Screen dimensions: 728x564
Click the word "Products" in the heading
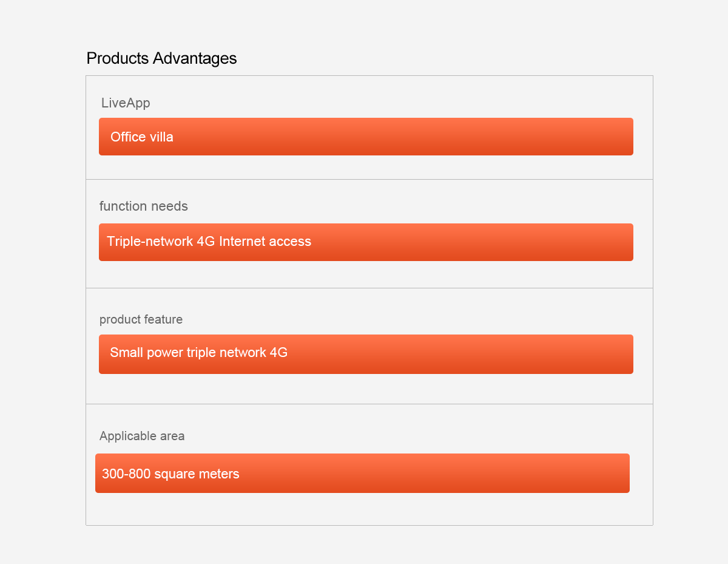(118, 58)
